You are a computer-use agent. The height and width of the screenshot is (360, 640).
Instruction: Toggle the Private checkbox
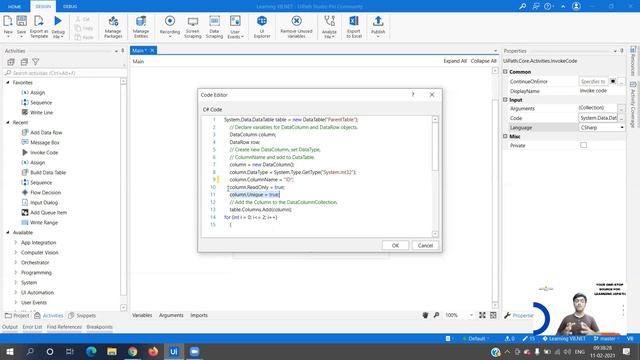[x=584, y=145]
